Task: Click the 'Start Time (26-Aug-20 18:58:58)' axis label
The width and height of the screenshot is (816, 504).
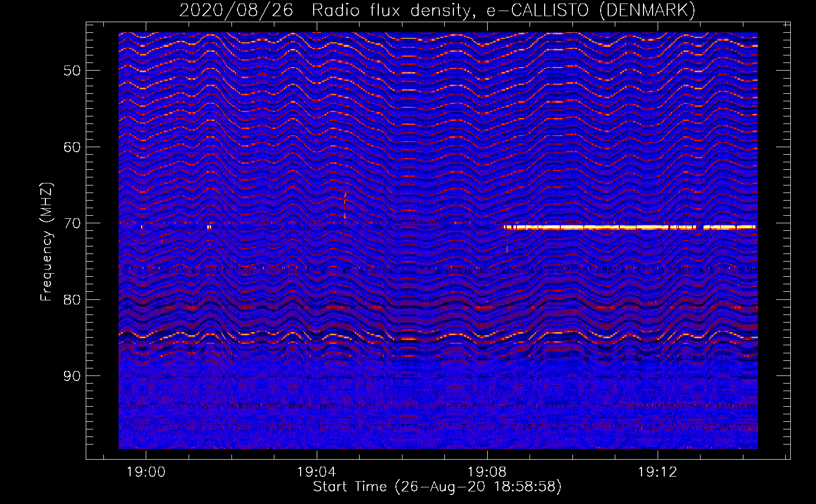Action: coord(437,487)
